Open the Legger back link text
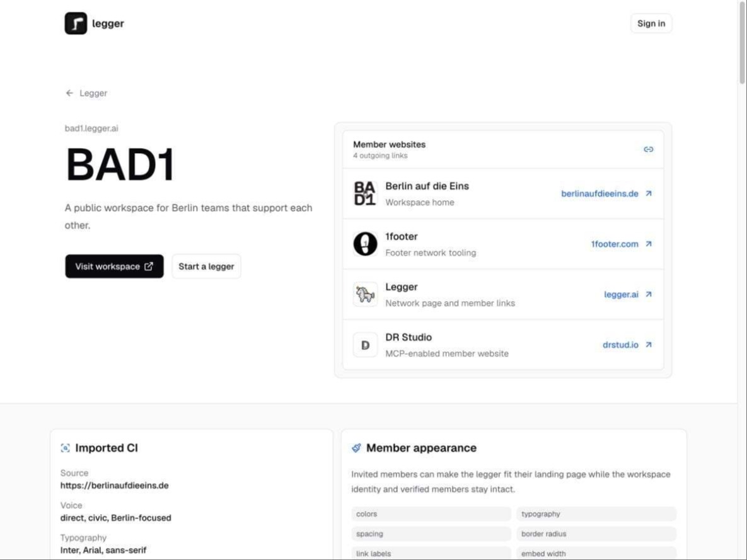 coord(93,93)
